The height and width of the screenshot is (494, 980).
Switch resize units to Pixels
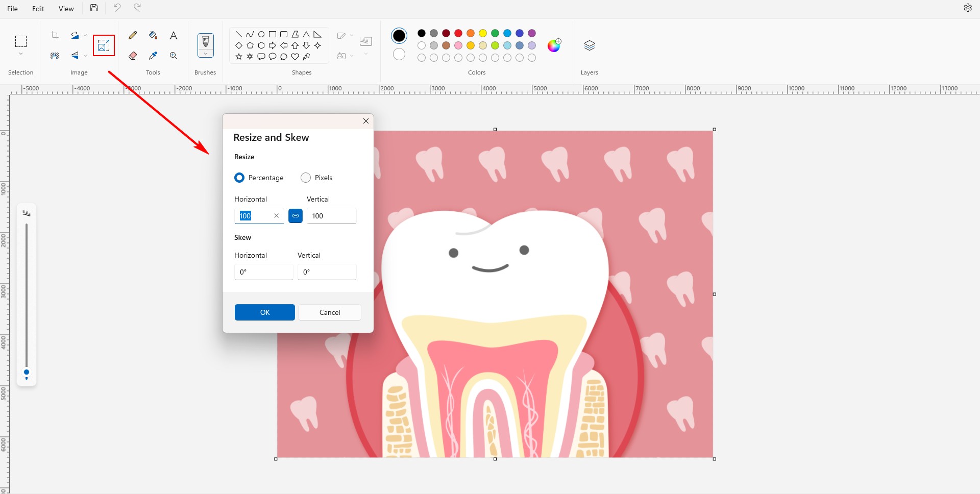pos(306,178)
